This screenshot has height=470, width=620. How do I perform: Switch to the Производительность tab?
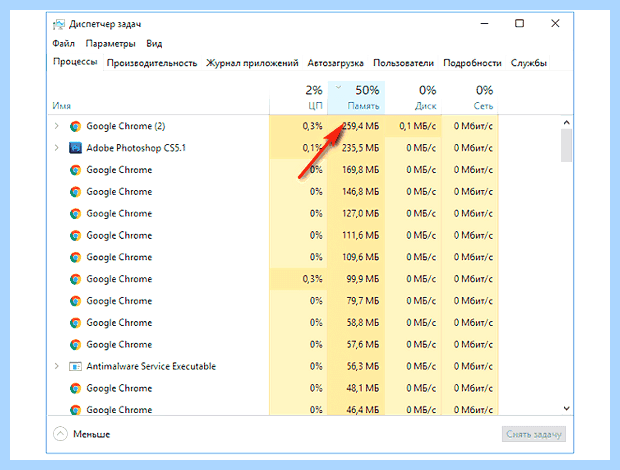(x=152, y=63)
